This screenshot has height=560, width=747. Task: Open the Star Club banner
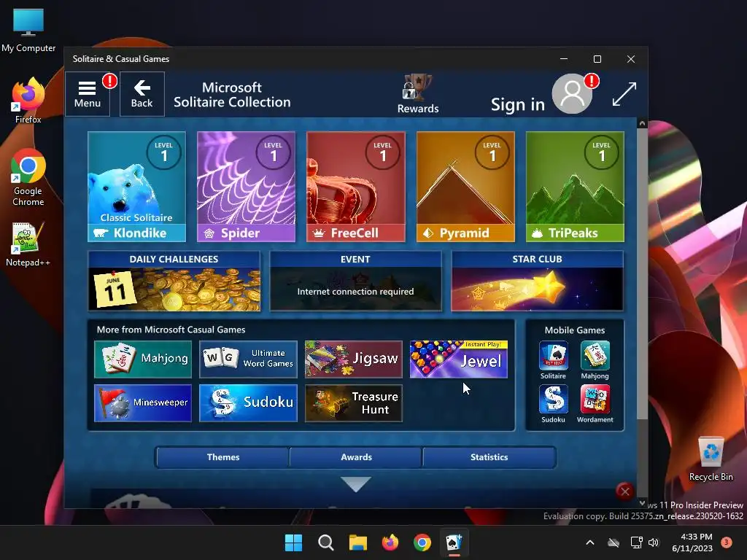tap(537, 281)
